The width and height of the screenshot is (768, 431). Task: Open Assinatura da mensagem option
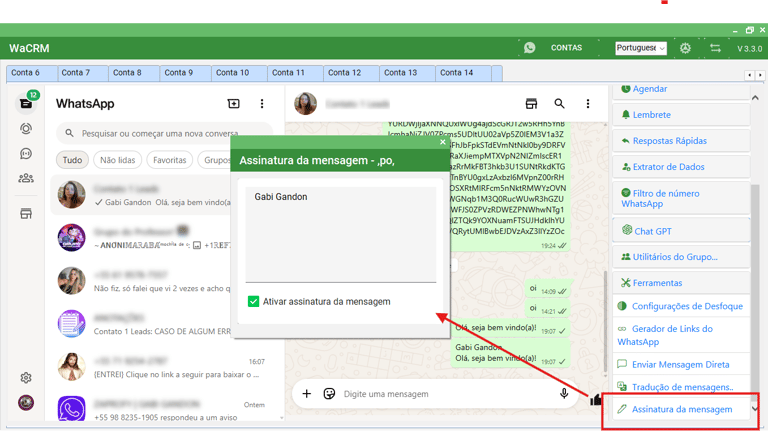(681, 409)
